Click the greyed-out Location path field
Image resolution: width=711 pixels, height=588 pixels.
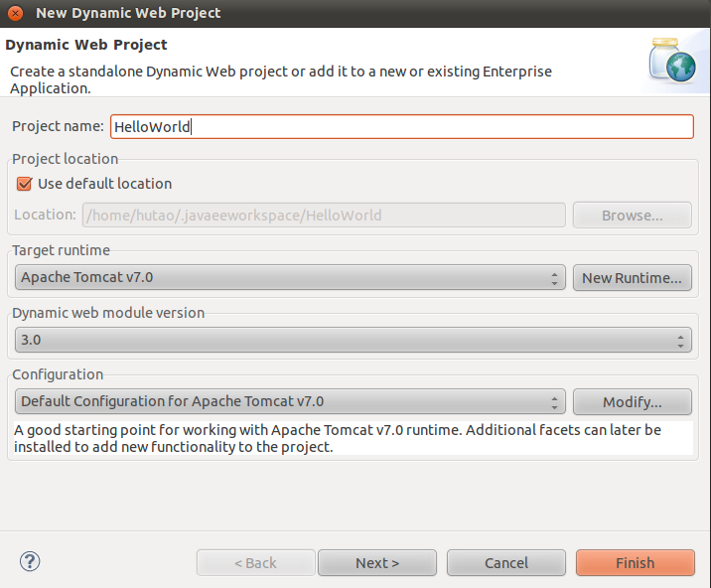click(x=324, y=215)
